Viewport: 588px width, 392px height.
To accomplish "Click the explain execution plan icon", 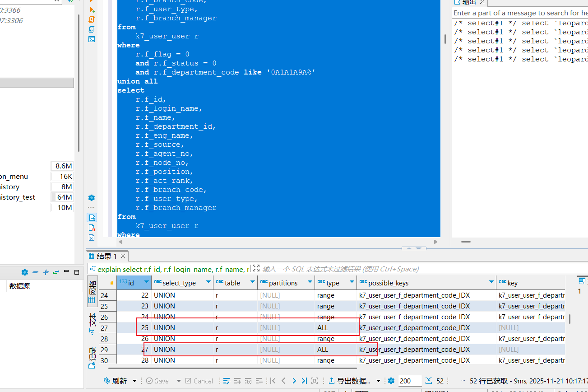I will coord(92,29).
